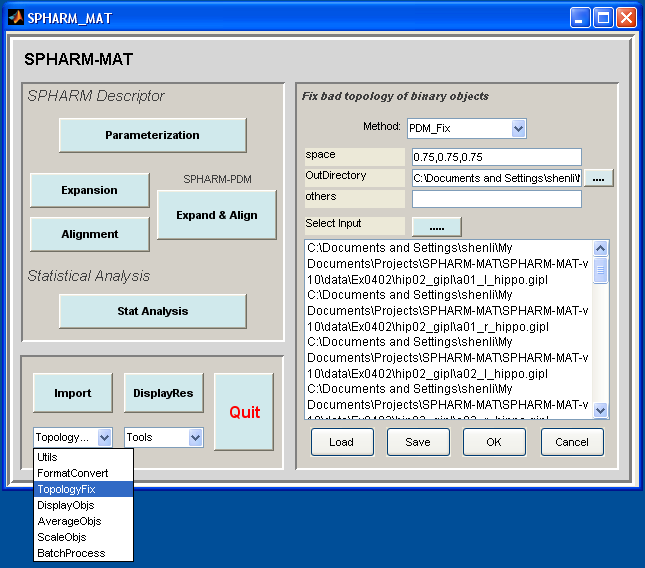Open the Parameterization step
The width and height of the screenshot is (645, 568).
153,135
